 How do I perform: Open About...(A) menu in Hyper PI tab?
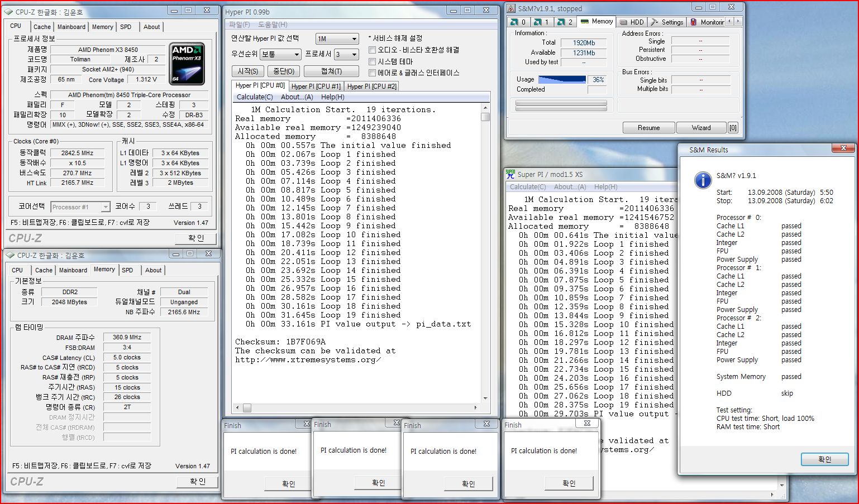[x=297, y=97]
